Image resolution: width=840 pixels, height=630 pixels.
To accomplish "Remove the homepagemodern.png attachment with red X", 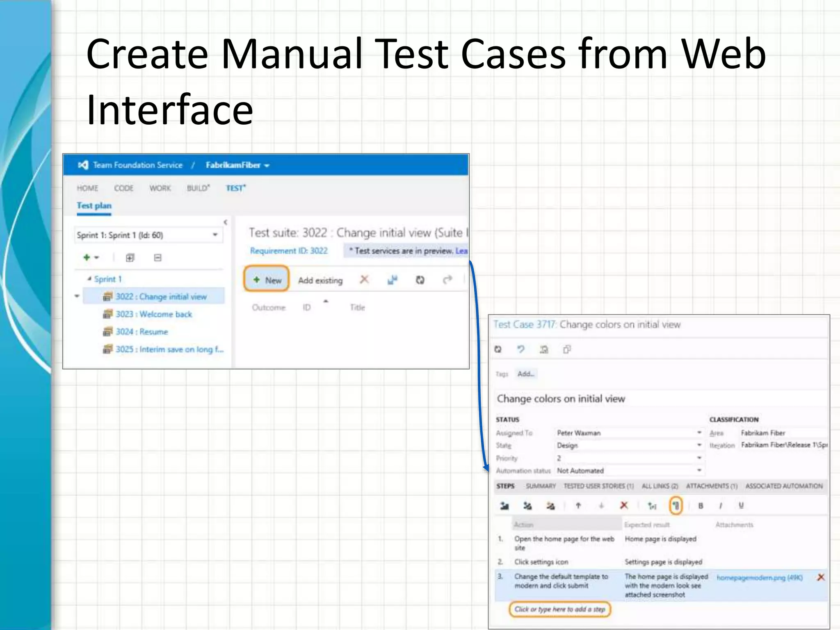I will point(821,577).
